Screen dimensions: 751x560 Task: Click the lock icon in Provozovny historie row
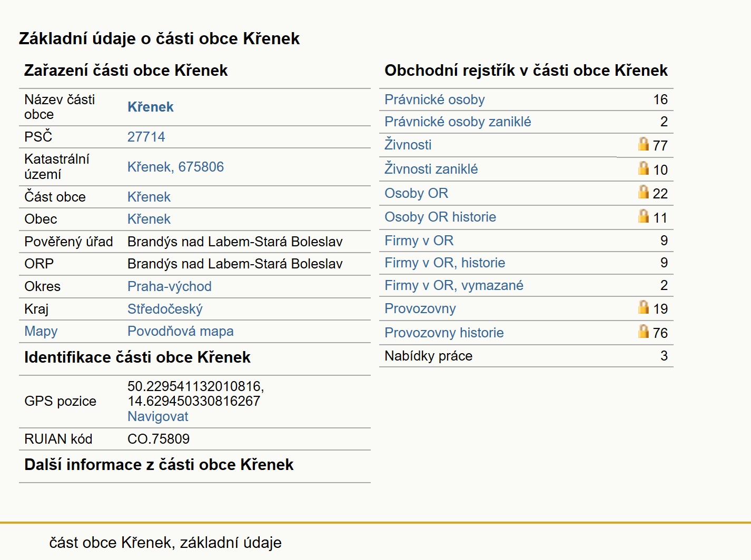tap(643, 331)
